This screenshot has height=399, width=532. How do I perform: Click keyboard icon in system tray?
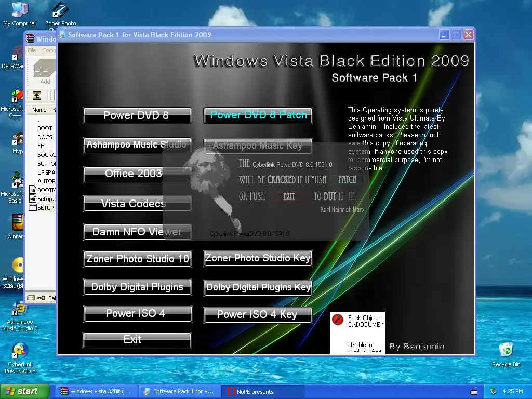pos(474,392)
